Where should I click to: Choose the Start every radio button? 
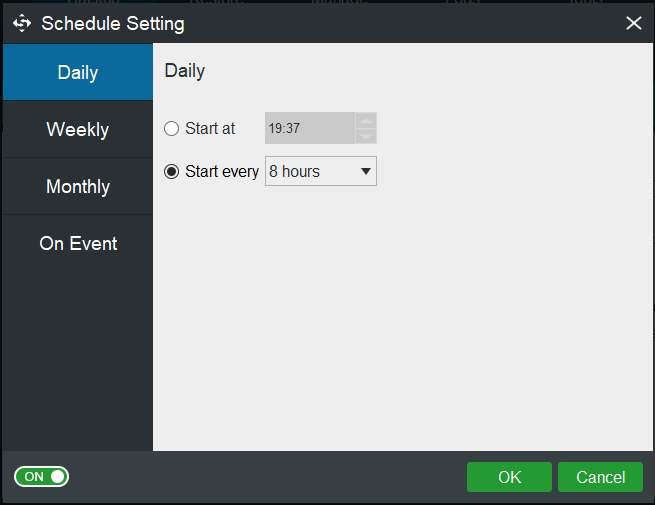[172, 172]
